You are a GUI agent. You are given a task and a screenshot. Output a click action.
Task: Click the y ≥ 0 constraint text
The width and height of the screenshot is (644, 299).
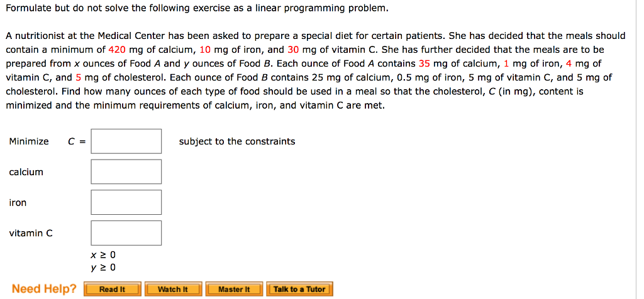(x=103, y=268)
